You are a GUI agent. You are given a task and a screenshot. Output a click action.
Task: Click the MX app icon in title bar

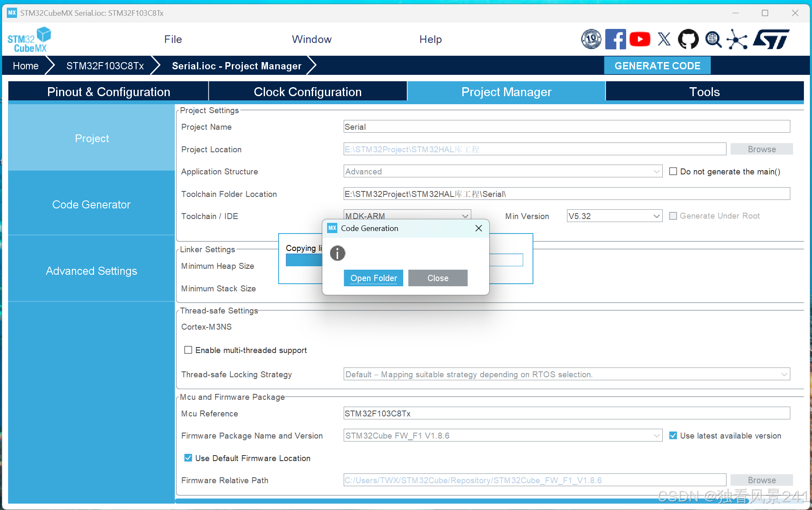pyautogui.click(x=12, y=13)
